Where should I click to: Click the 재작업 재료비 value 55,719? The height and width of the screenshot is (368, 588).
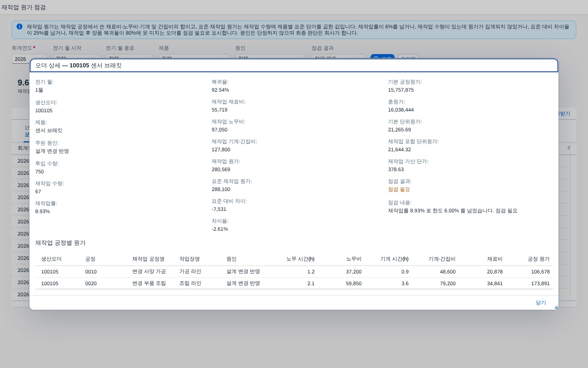click(x=219, y=110)
